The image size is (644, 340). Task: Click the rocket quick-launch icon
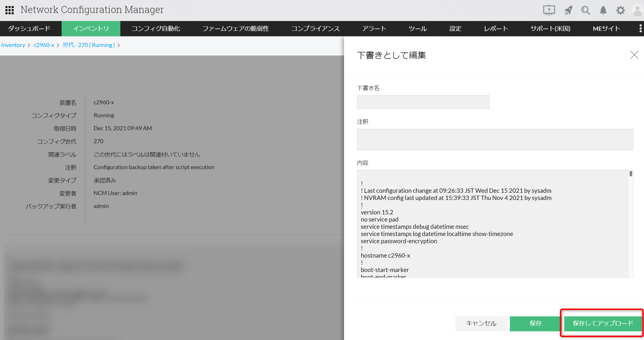[x=568, y=10]
